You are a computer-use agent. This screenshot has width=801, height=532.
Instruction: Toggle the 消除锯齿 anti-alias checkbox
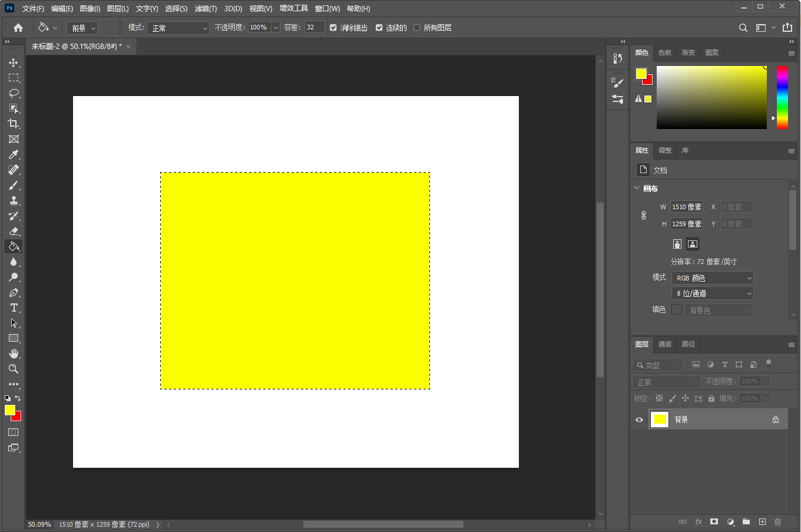[x=333, y=28]
